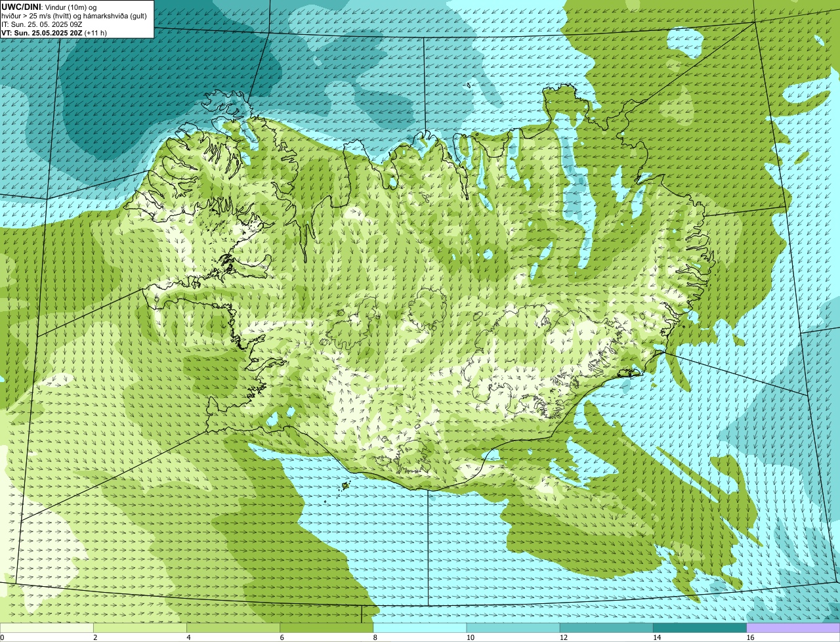The height and width of the screenshot is (642, 840).
Task: Click the scale label '14'
Action: (x=657, y=637)
